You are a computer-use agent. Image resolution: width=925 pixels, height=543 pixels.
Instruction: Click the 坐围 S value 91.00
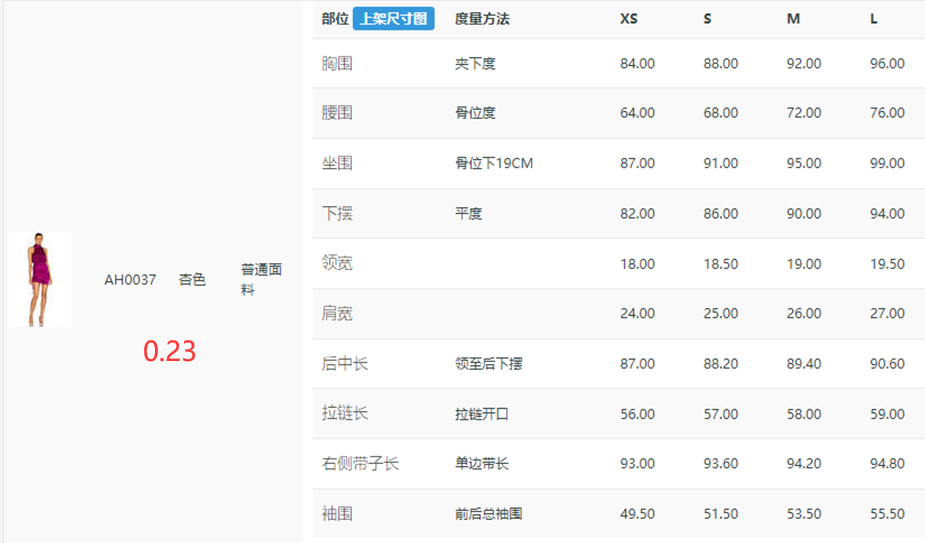(x=720, y=163)
